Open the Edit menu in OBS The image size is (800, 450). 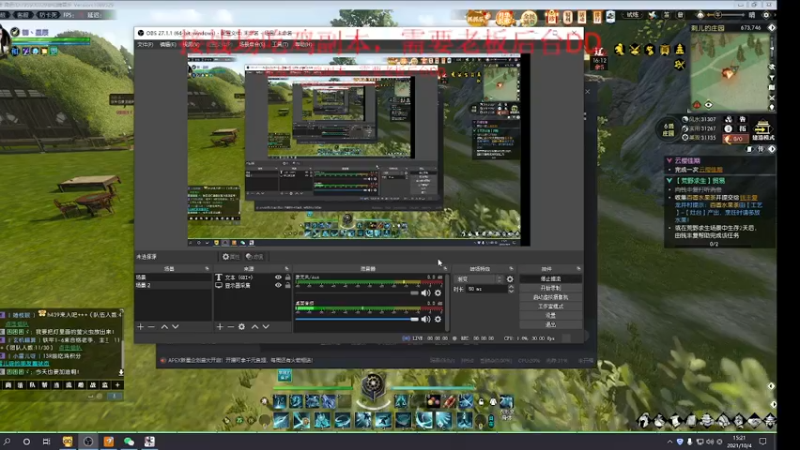[167, 45]
